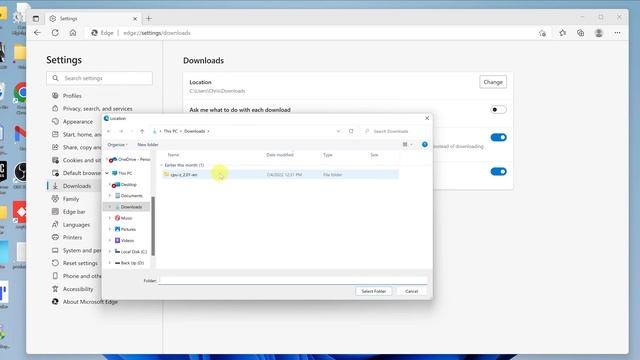
Task: Click Downloads in the breadcrumb path
Action: click(x=194, y=131)
